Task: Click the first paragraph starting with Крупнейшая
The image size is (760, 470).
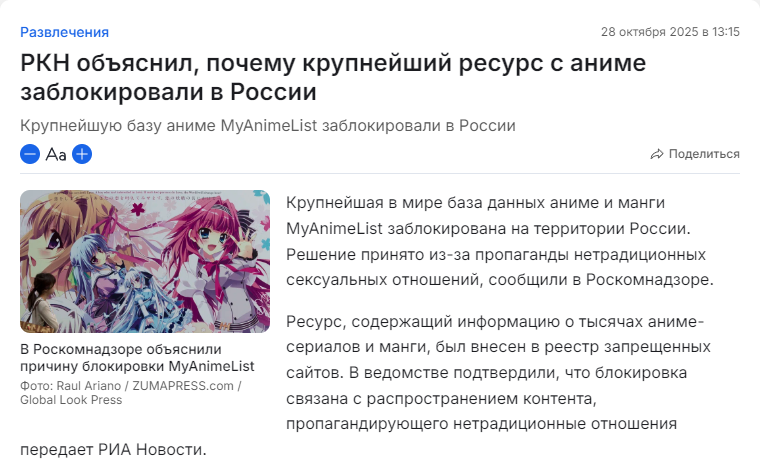Action: (x=500, y=241)
